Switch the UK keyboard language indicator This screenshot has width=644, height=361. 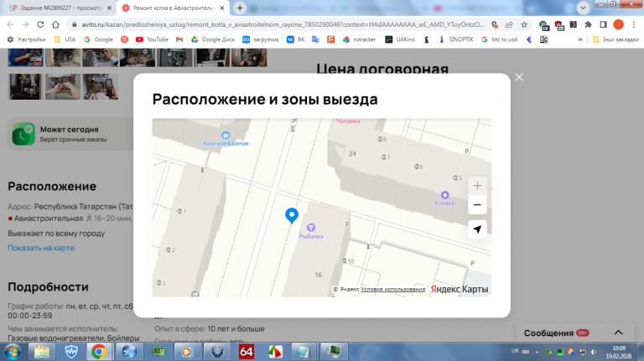pos(515,351)
